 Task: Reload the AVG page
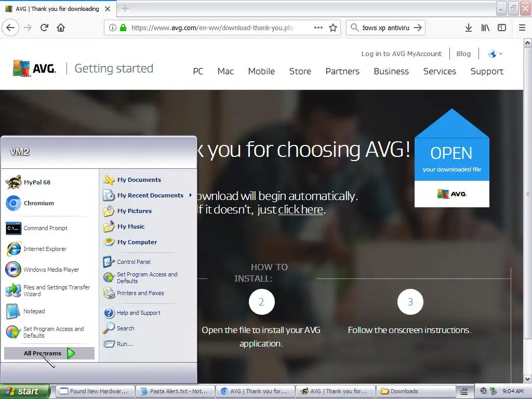(45, 28)
